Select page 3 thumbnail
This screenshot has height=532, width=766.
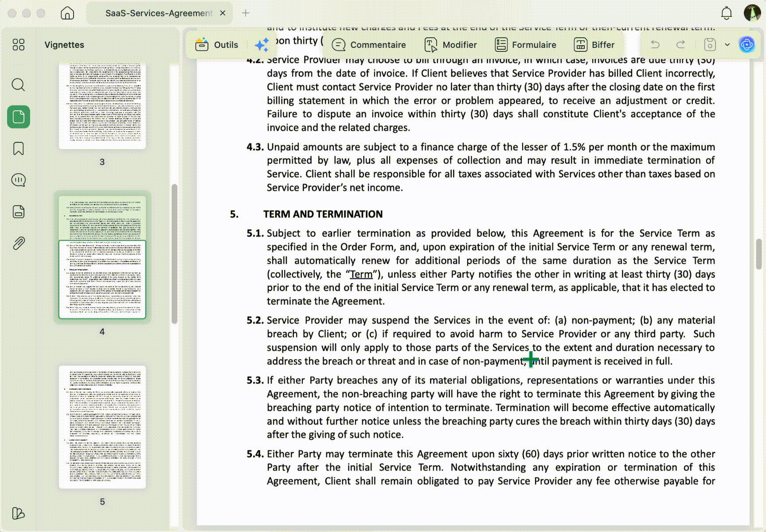click(x=102, y=106)
